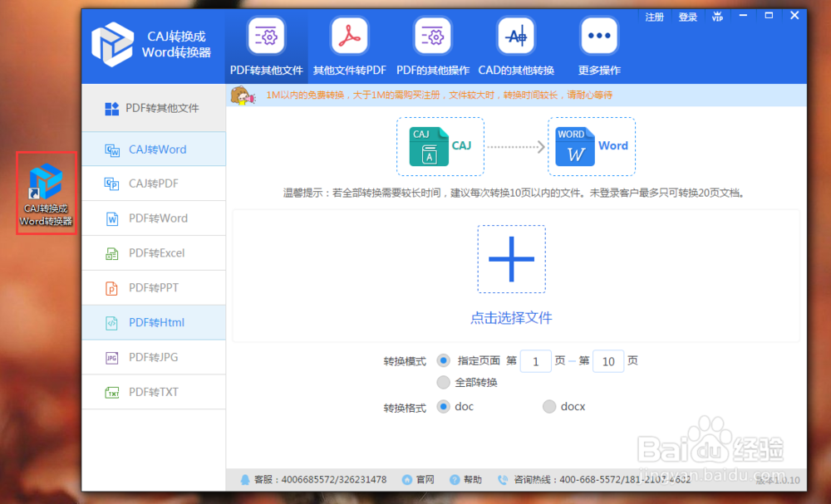The image size is (831, 504).
Task: Click the VIP crown icon
Action: pos(718,17)
